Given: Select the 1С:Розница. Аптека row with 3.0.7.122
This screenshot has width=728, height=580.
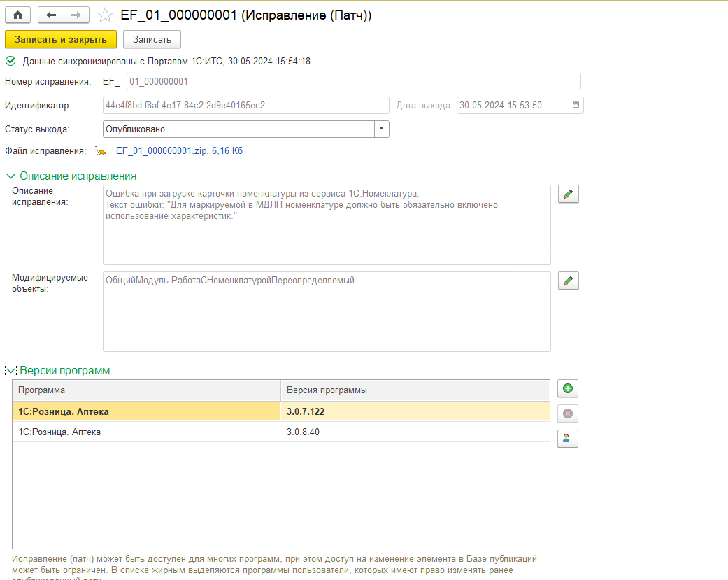Looking at the screenshot, I should [x=281, y=411].
